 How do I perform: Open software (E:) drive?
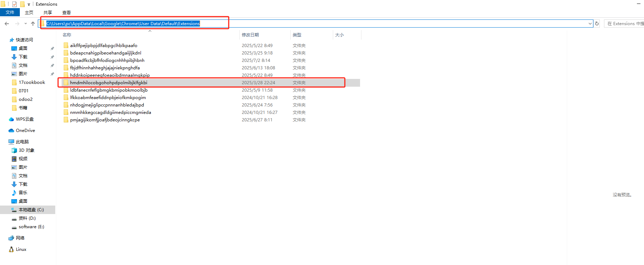[x=32, y=227]
